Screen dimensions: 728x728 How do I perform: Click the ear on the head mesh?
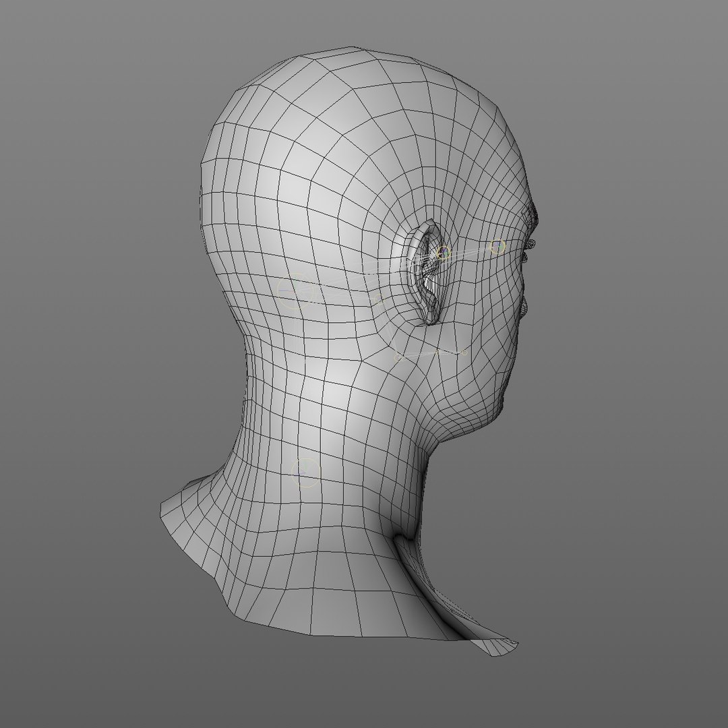[426, 272]
